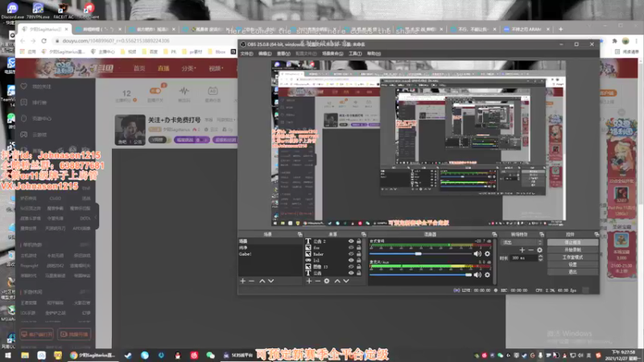644x362 pixels.
Task: Open the Windows Start menu
Action: point(8,356)
